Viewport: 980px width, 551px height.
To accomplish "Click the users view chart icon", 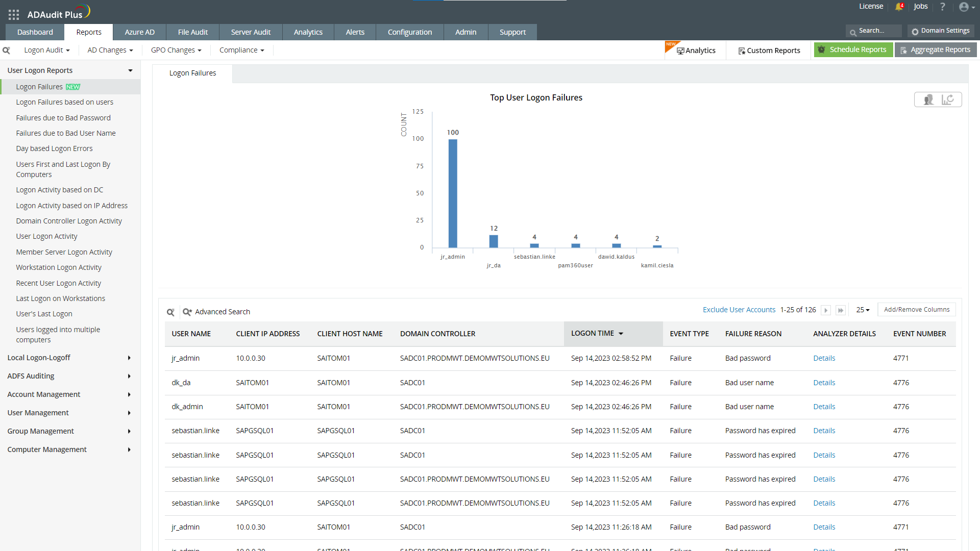I will [x=928, y=99].
